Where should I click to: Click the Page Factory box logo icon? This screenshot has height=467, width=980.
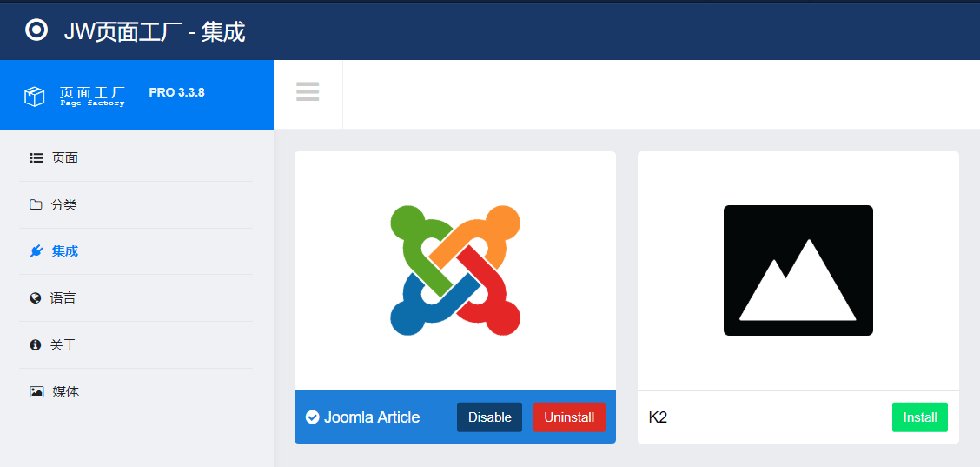pos(35,96)
